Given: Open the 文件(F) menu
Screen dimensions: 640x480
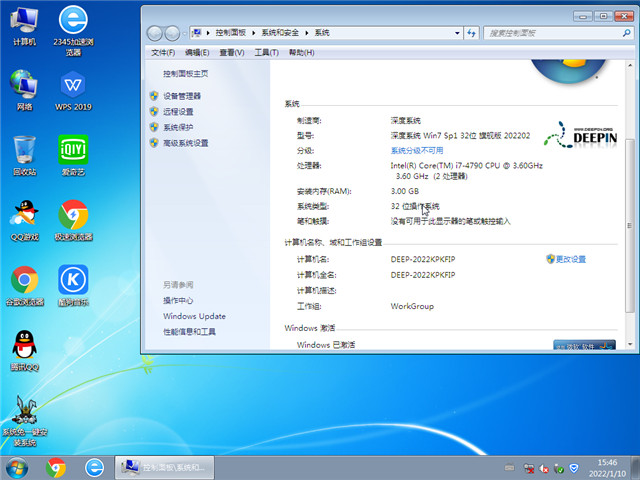Looking at the screenshot, I should tap(163, 52).
